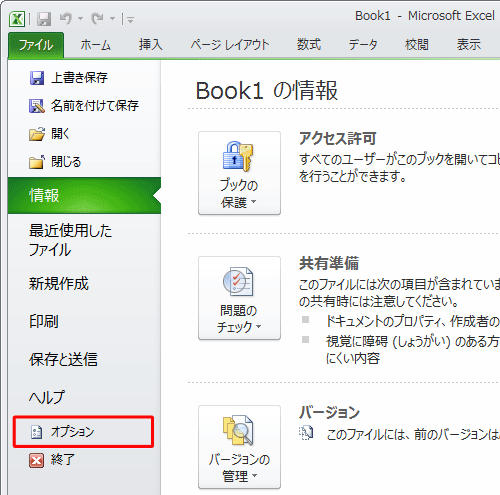
Task: Click the 開く folder icon
Action: [x=37, y=134]
